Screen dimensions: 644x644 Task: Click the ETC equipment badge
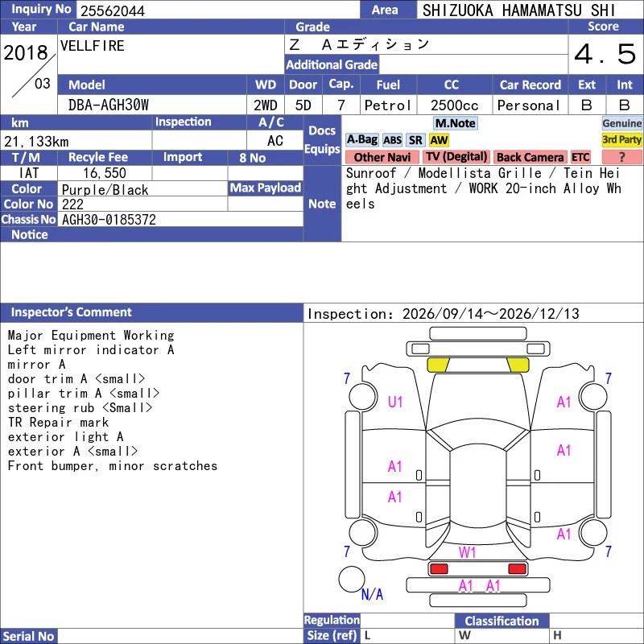pos(580,157)
